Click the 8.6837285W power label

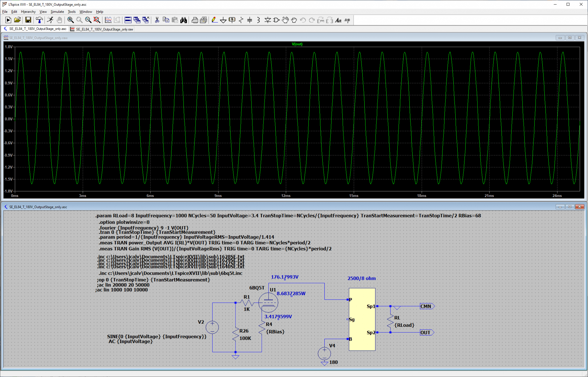291,294
